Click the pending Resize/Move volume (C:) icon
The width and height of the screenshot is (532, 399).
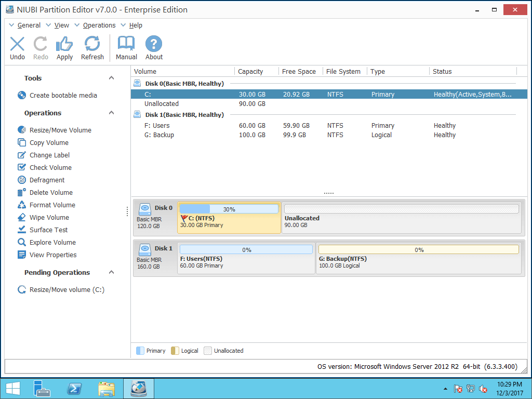pyautogui.click(x=22, y=290)
